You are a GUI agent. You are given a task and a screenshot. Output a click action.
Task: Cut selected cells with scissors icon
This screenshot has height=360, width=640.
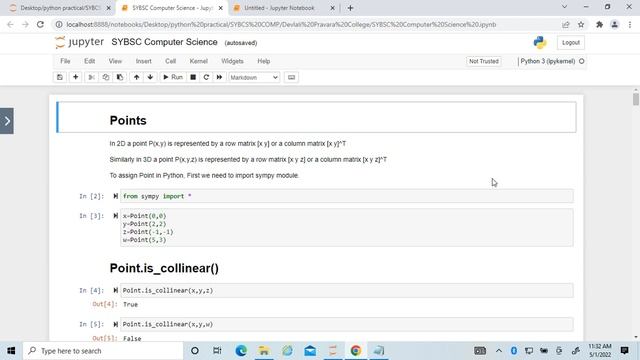click(x=91, y=77)
